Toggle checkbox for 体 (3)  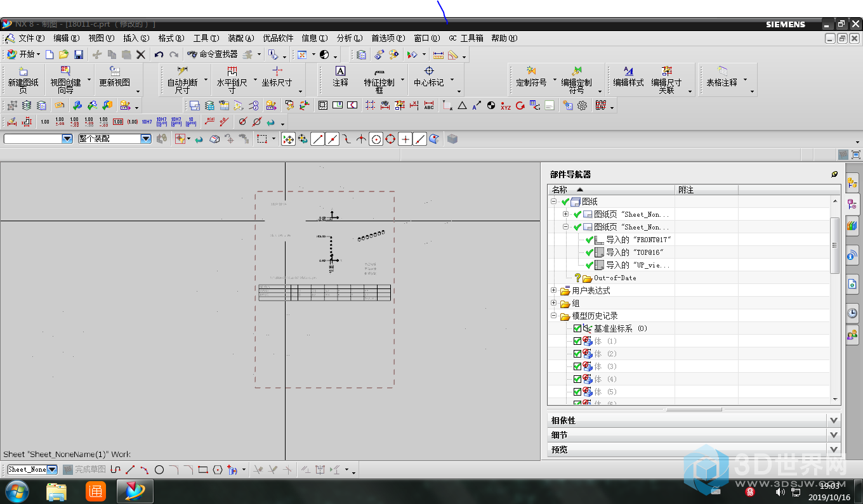coord(577,366)
